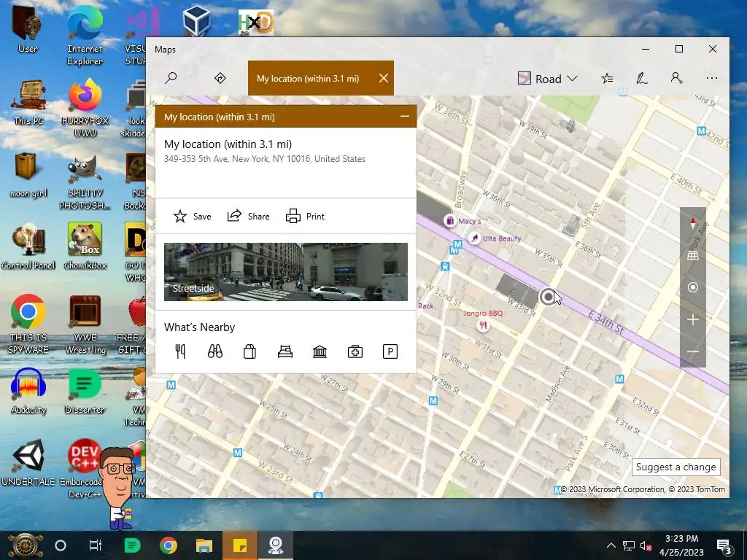Toggle the map tilt grid control

click(693, 255)
